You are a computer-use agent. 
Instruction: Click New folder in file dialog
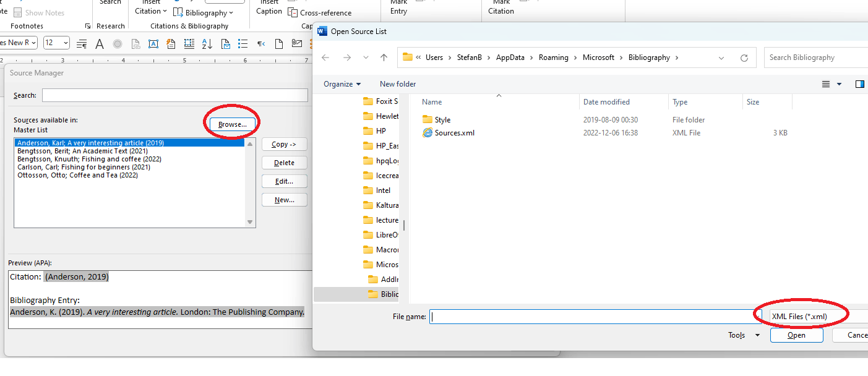[x=398, y=84]
